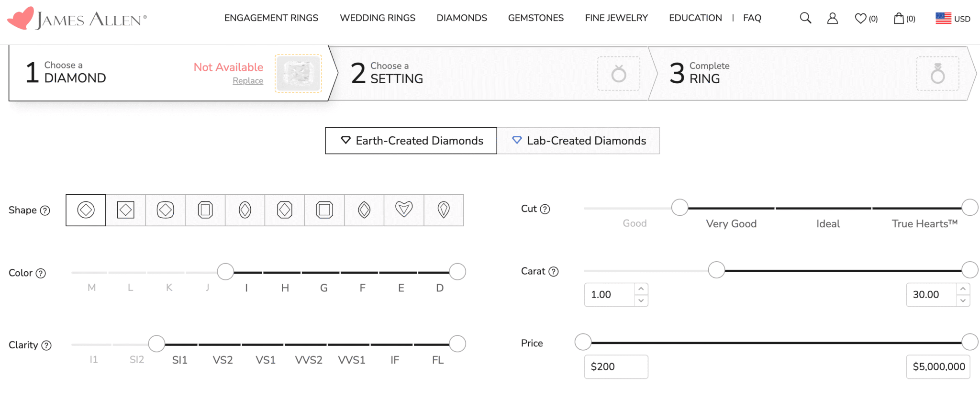Select Earth-Created Diamonds toggle
The height and width of the screenshot is (399, 980).
(411, 141)
